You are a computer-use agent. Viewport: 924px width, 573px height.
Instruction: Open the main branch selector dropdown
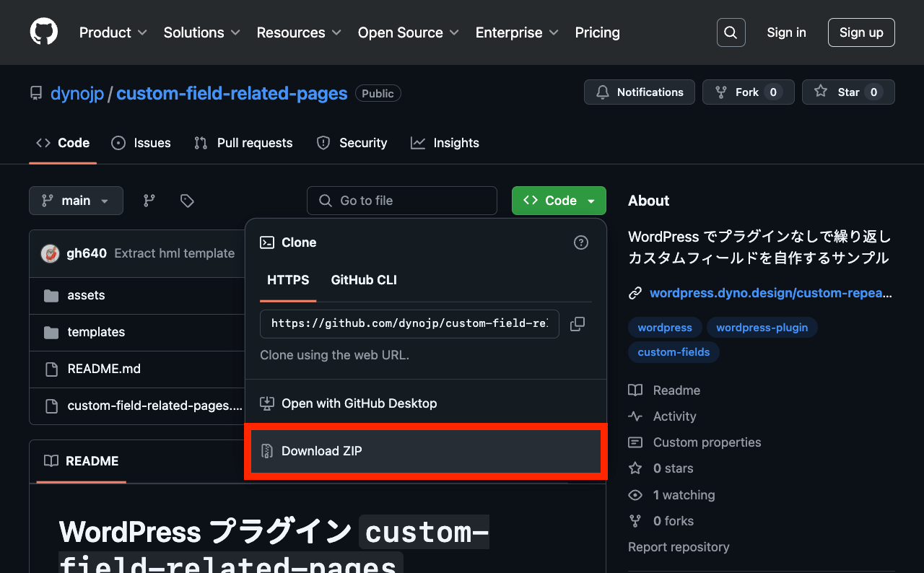point(76,201)
